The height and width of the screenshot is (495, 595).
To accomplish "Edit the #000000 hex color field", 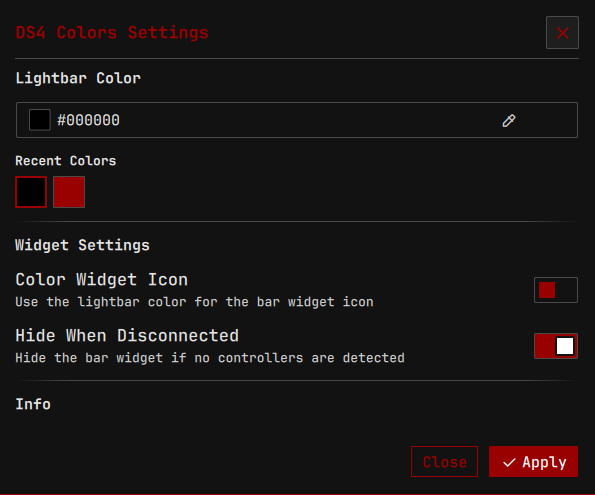I will tap(297, 120).
